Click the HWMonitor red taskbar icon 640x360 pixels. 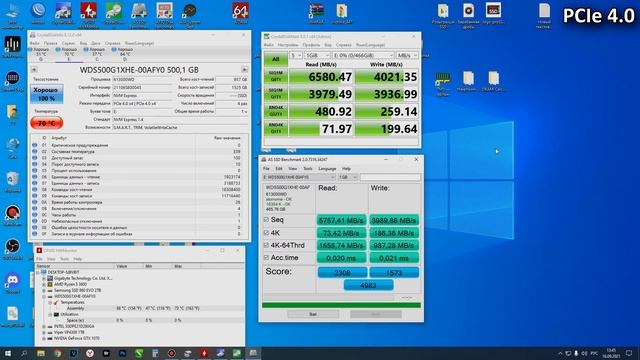point(204,353)
